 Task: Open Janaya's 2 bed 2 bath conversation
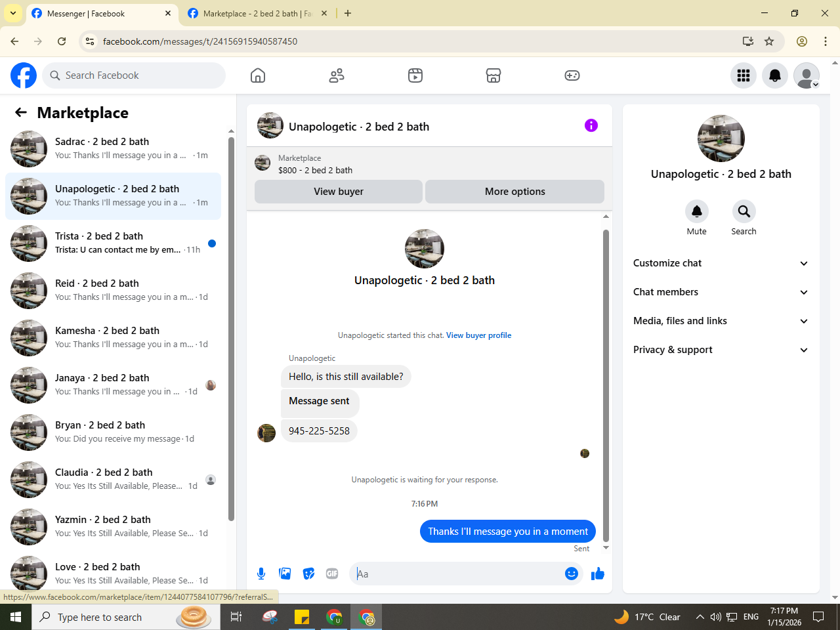(113, 385)
